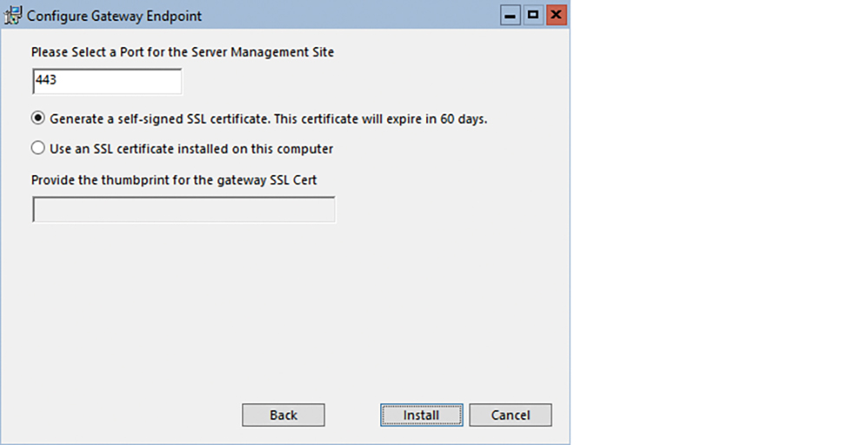Screen dimensions: 868x445
Task: Click the Configure Gateway Endpoint title text
Action: [x=114, y=16]
